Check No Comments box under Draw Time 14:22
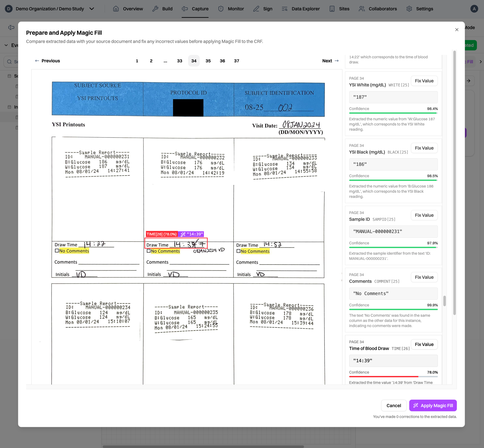 point(57,251)
